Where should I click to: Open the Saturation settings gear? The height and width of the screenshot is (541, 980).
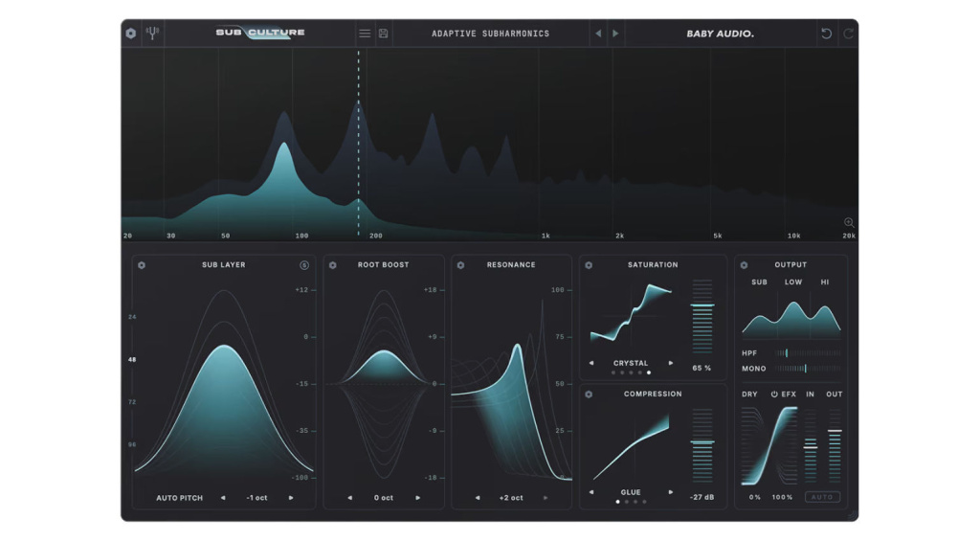(589, 265)
